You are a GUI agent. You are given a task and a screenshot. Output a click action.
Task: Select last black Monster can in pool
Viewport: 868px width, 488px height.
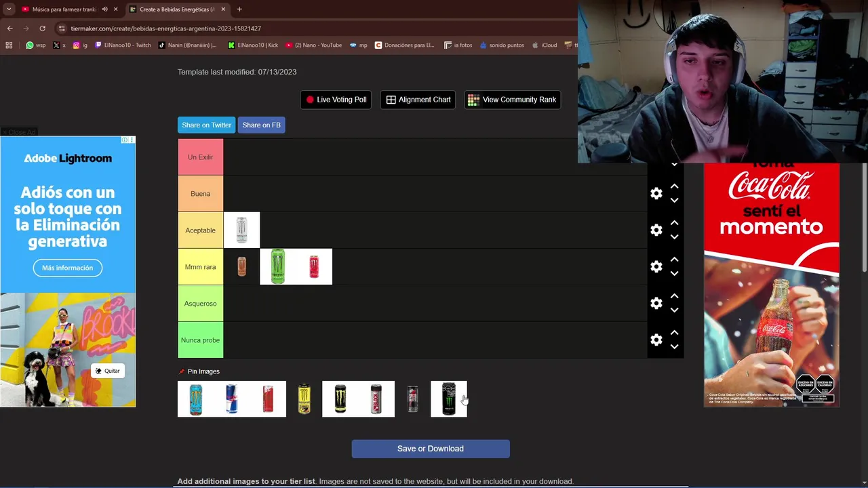[x=449, y=399]
